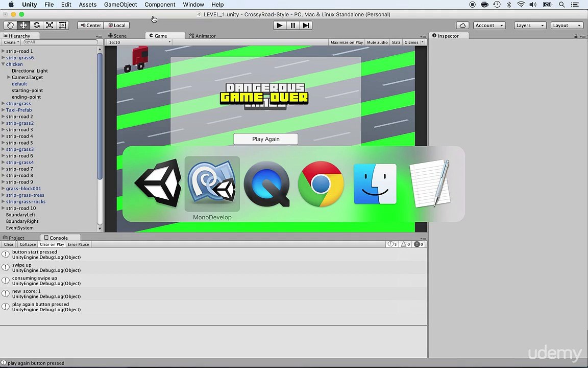Screen dimensions: 588x368
Task: Toggle Maximize on Play
Action: point(347,42)
